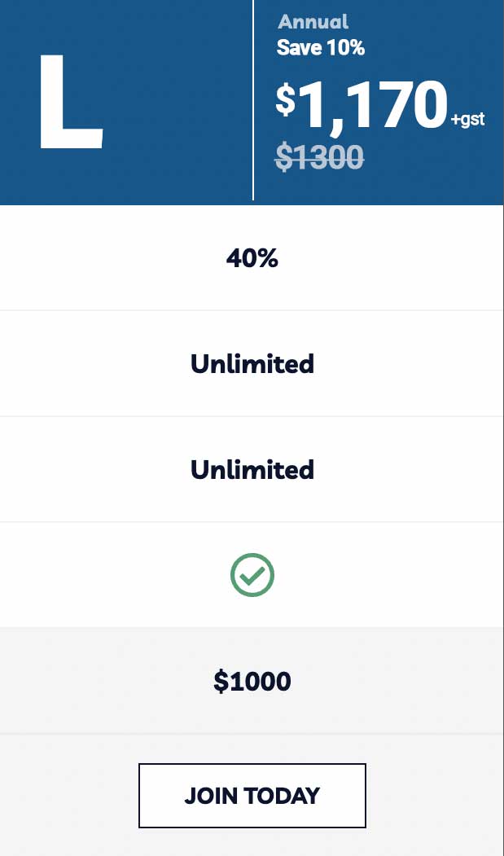Click the white space beside the checkmark
This screenshot has height=856, width=504.
click(382, 575)
